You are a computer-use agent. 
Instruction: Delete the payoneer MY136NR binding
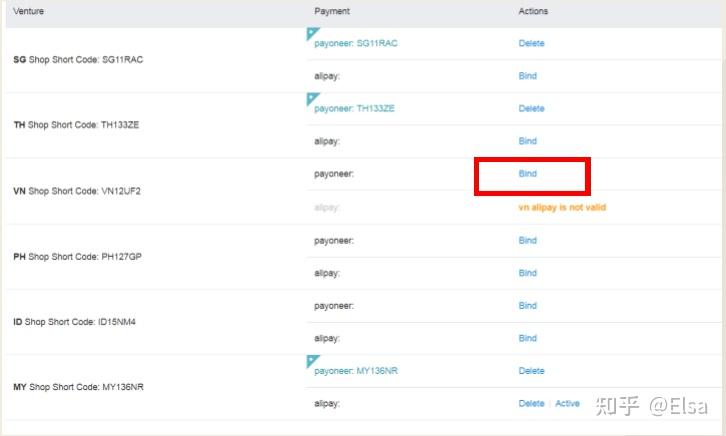click(531, 371)
